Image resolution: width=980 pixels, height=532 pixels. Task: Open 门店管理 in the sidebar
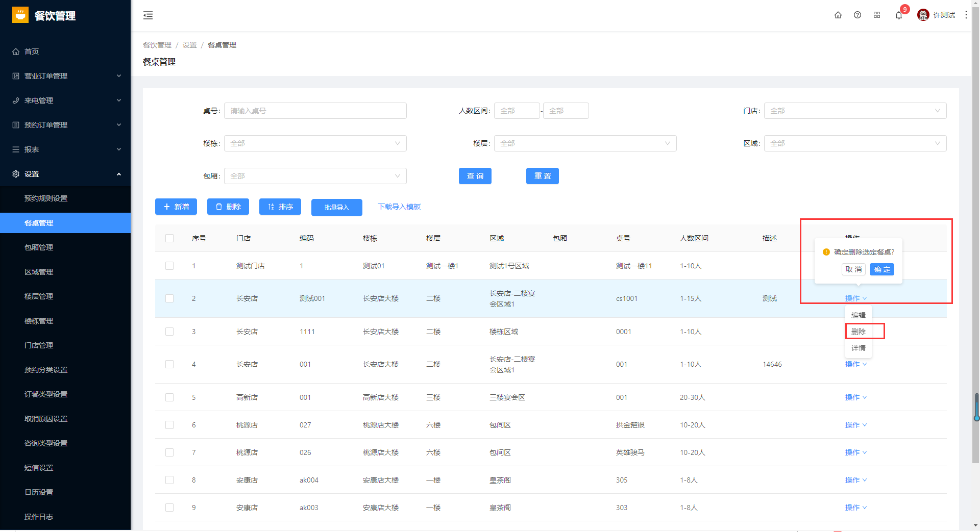click(x=65, y=345)
